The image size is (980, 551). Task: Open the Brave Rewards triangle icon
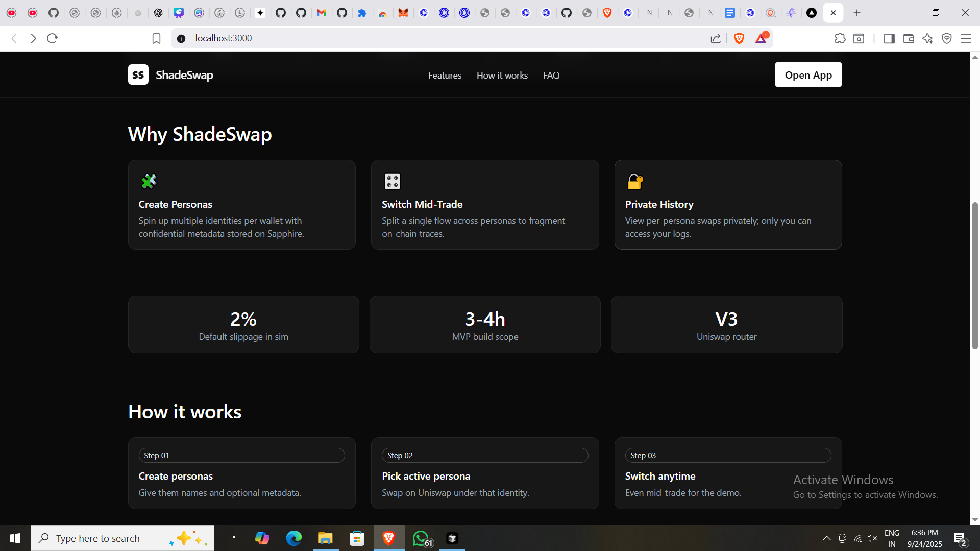click(761, 38)
